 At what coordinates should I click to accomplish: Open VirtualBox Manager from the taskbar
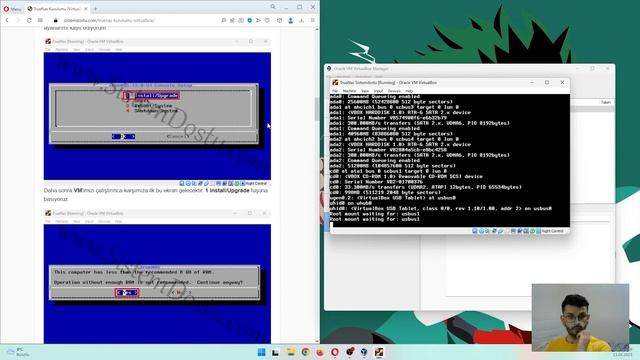[x=364, y=352]
